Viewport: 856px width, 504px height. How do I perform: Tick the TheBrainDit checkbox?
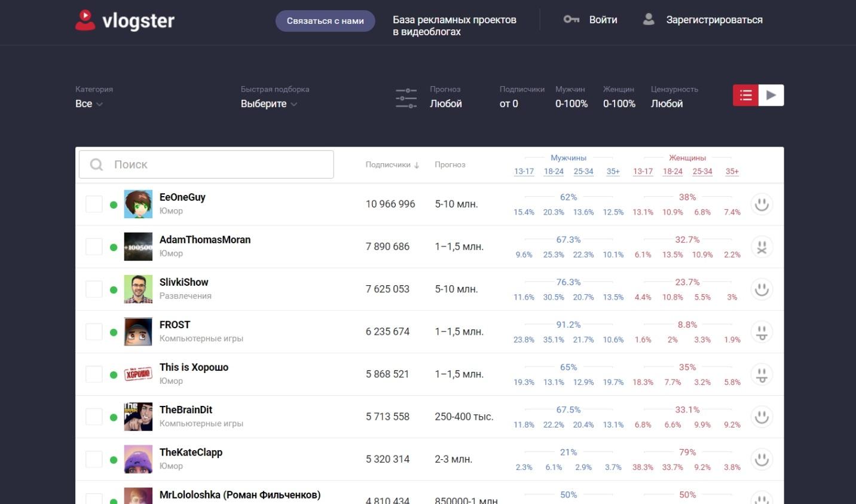pos(94,416)
